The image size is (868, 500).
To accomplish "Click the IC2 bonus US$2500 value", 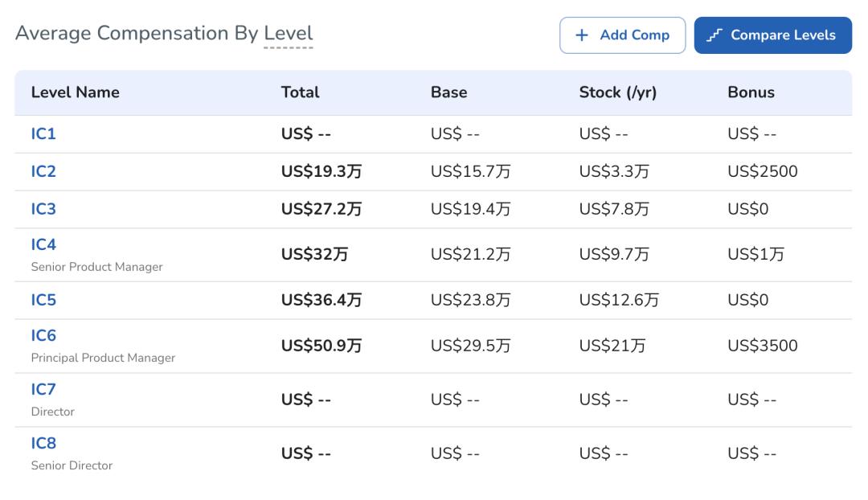I will (762, 172).
